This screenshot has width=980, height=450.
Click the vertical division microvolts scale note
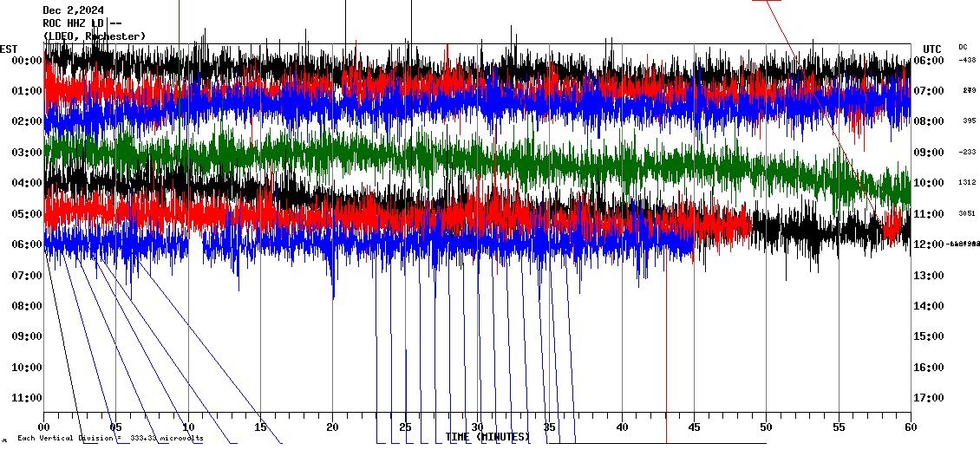click(x=110, y=439)
